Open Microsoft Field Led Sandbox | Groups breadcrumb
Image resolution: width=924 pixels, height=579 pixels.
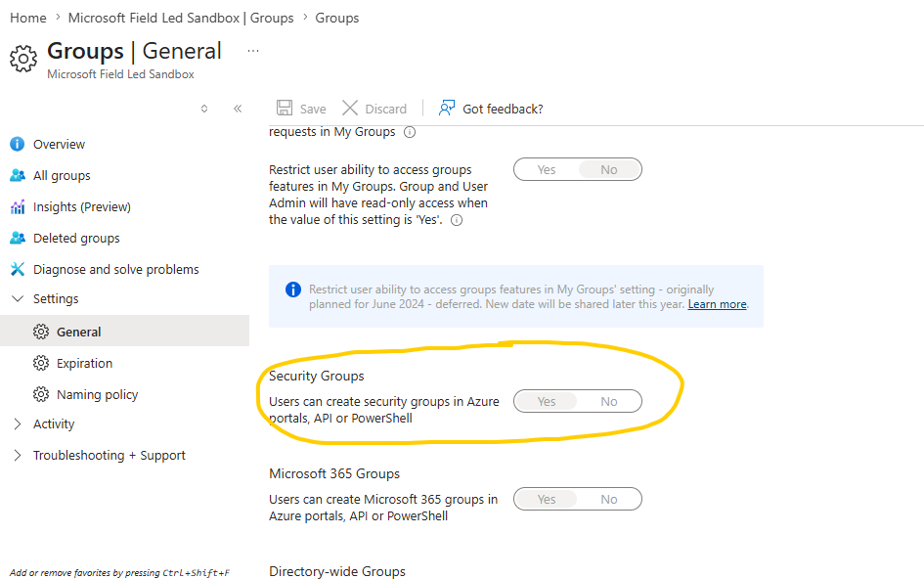pos(181,18)
